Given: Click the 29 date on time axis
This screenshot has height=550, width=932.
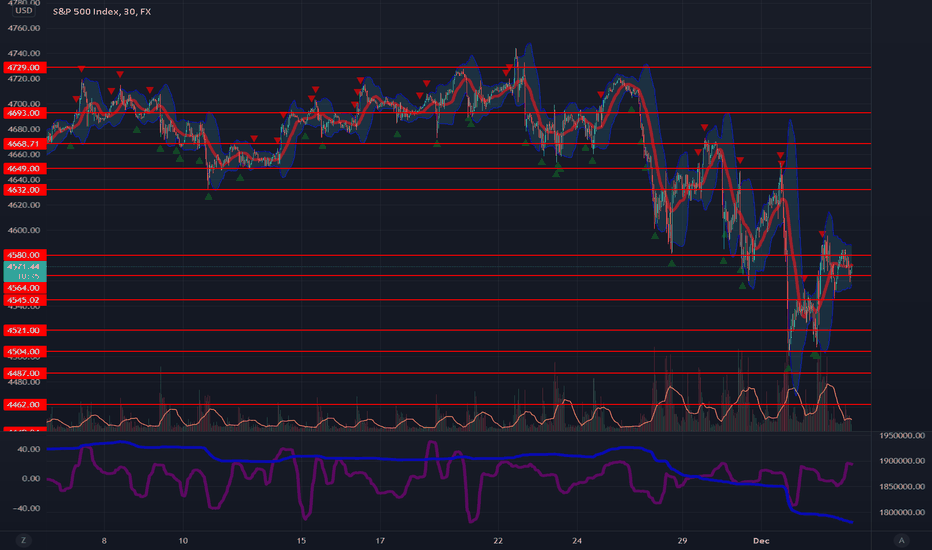Looking at the screenshot, I should [682, 540].
